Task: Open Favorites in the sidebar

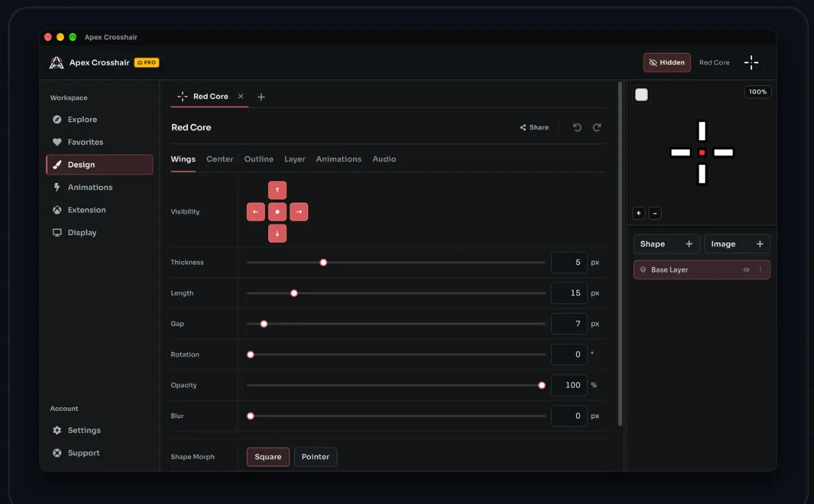Action: pyautogui.click(x=99, y=142)
